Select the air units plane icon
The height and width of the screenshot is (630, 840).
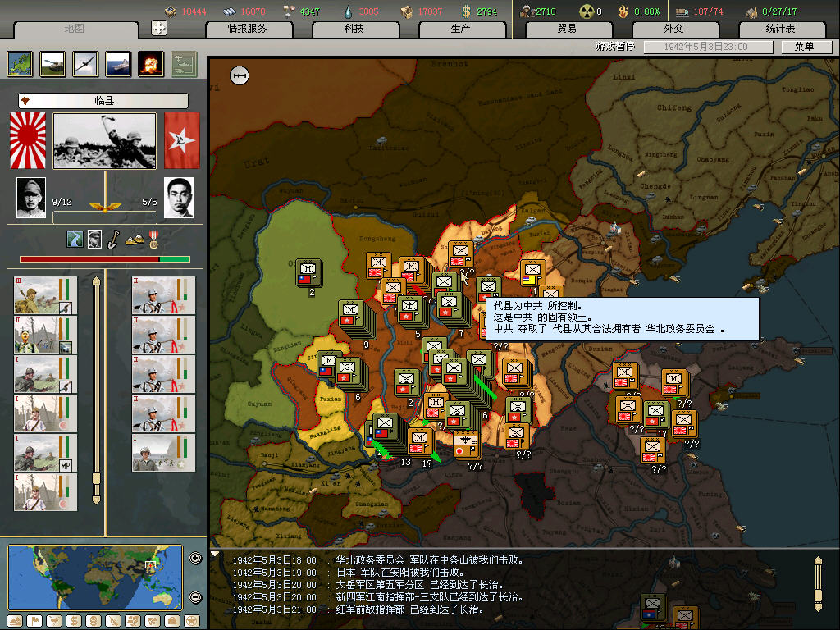click(85, 64)
